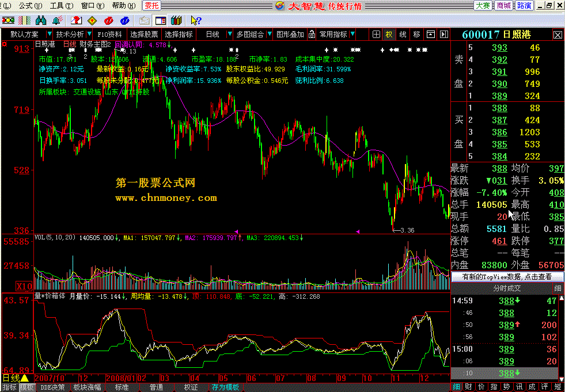Select the 普通 tab

pos(156,387)
